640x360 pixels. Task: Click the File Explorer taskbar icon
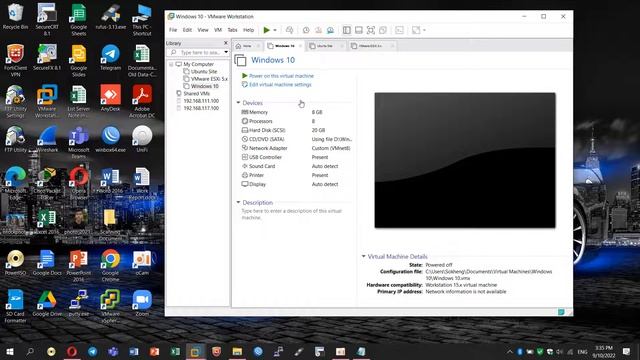[237, 351]
